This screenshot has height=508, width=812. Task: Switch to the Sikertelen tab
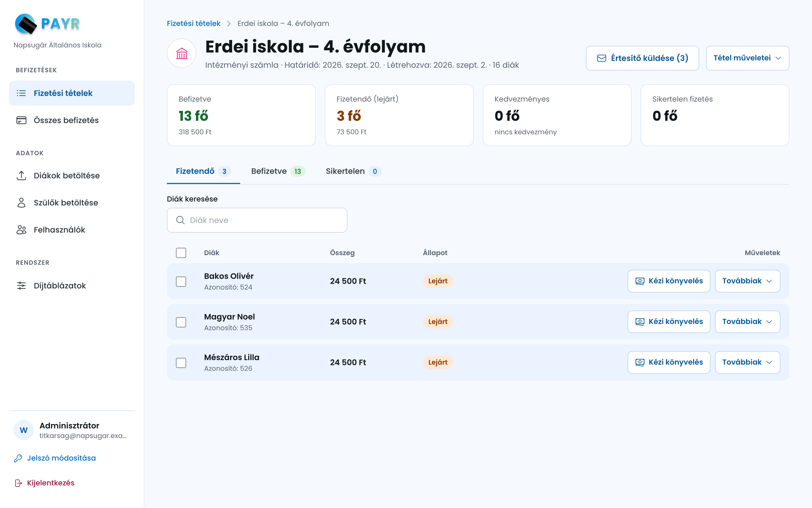tap(353, 171)
